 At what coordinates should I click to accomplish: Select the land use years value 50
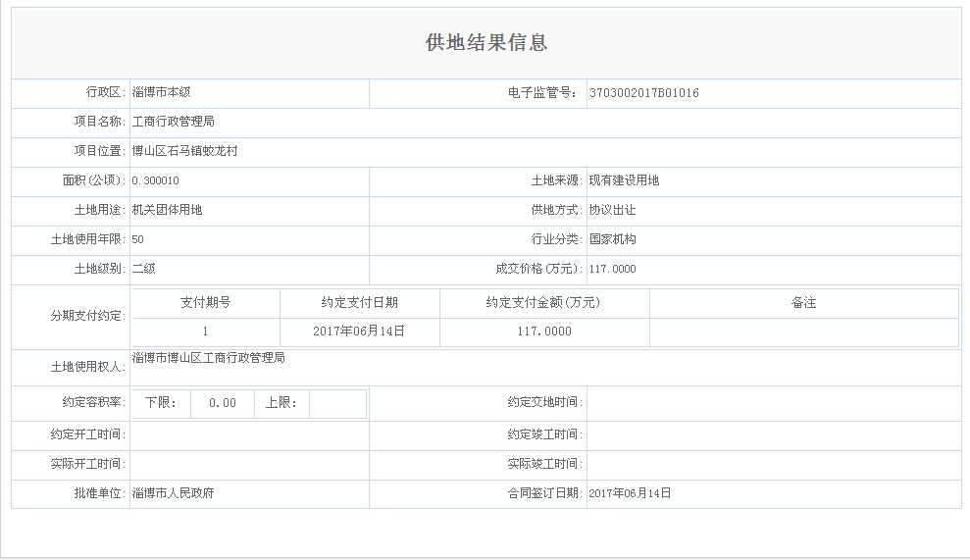pyautogui.click(x=138, y=239)
